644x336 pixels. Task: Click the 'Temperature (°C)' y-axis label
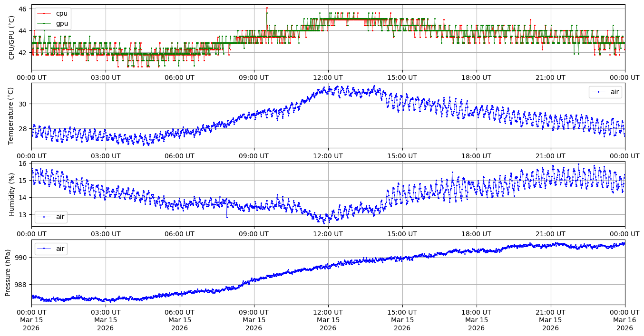click(x=12, y=115)
